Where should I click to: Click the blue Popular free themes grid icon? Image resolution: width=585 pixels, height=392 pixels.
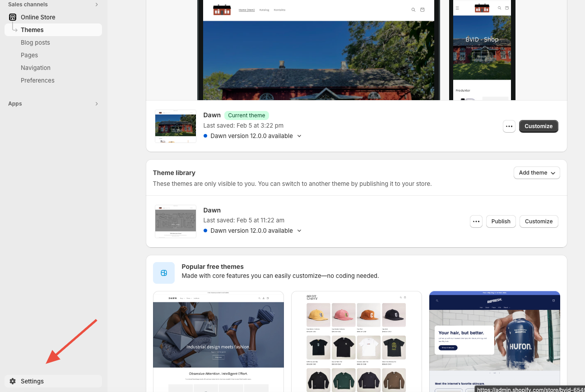pos(163,272)
